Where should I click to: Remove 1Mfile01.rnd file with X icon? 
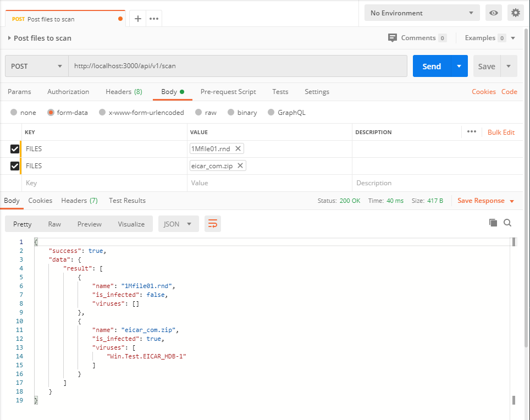pos(238,148)
